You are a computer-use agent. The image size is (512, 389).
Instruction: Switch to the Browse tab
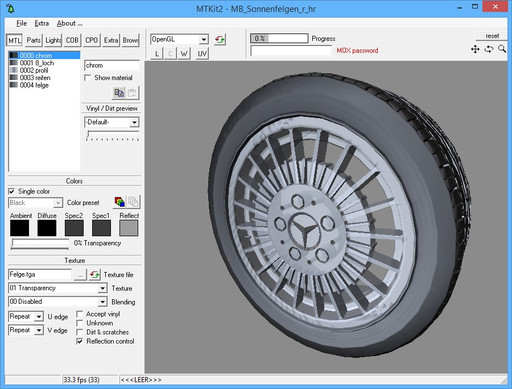point(130,41)
